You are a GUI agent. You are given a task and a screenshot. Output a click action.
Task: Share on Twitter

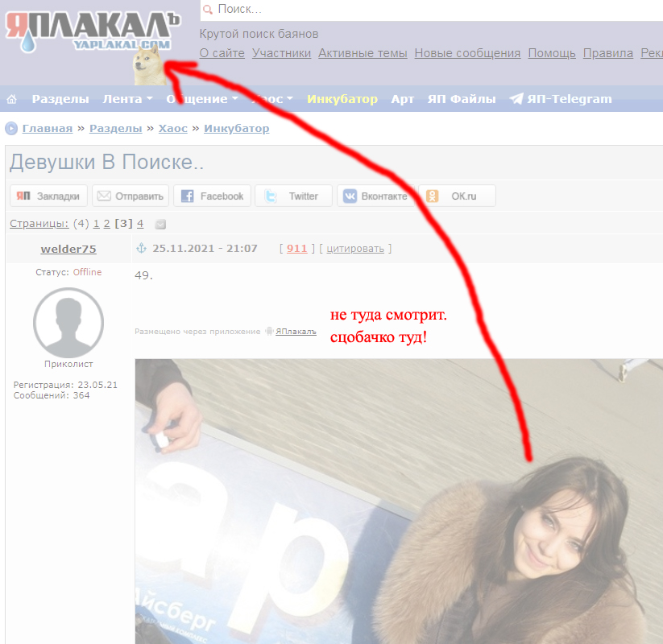coord(293,196)
